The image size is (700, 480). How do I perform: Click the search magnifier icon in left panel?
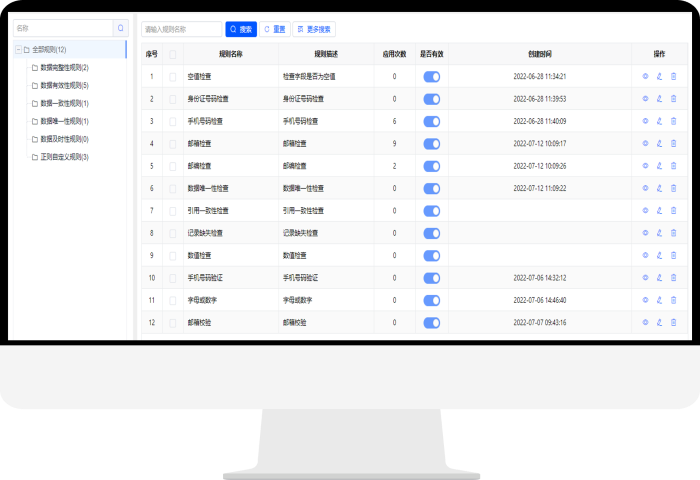(120, 29)
